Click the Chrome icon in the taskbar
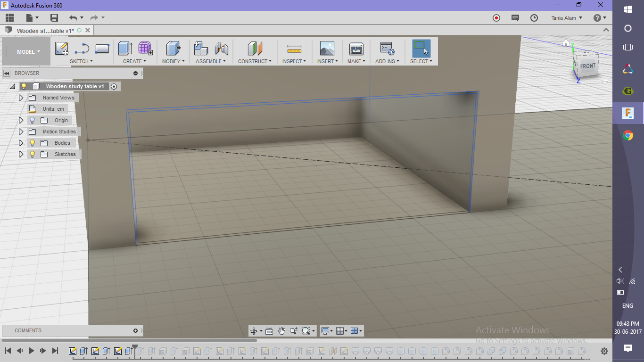The width and height of the screenshot is (644, 362). pyautogui.click(x=628, y=136)
